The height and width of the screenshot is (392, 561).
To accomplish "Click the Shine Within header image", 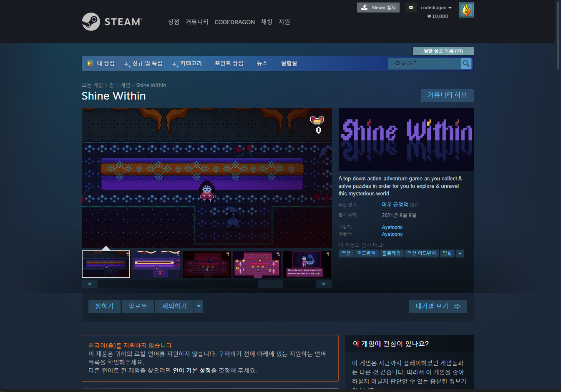I will point(406,139).
